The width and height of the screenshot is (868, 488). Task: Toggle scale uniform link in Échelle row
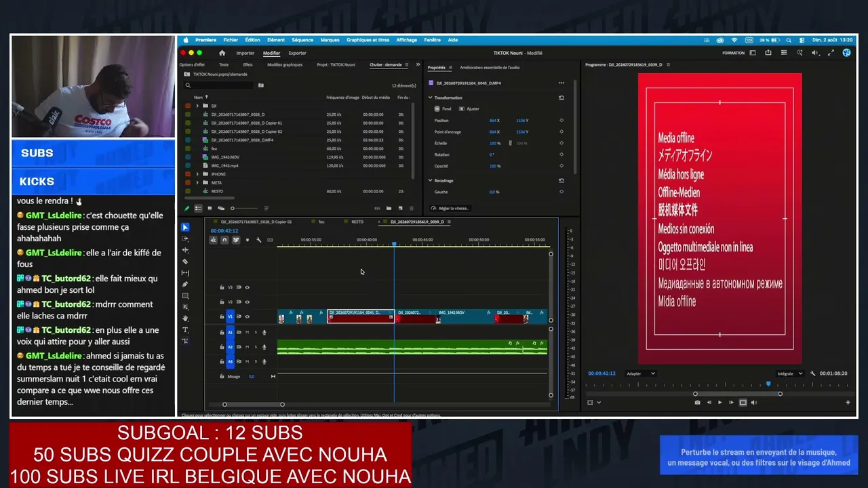511,143
